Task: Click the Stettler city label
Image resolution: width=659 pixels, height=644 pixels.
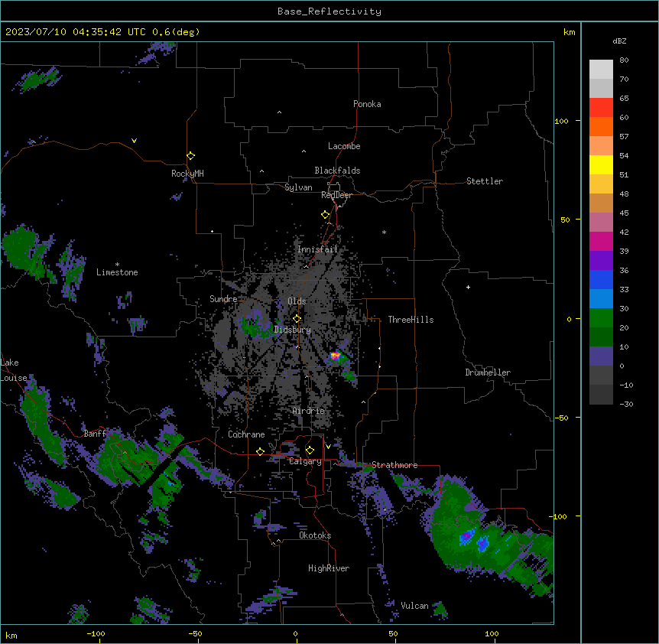Action: (485, 181)
